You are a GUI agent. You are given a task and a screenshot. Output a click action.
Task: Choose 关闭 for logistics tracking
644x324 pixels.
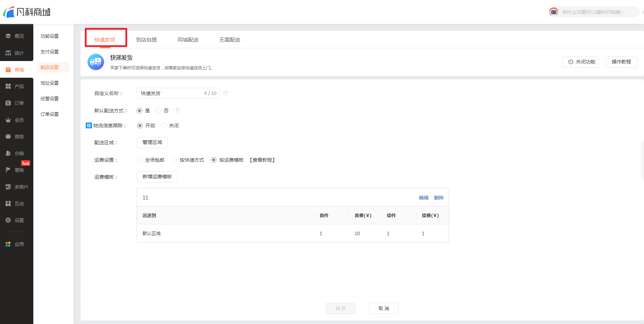pos(163,126)
